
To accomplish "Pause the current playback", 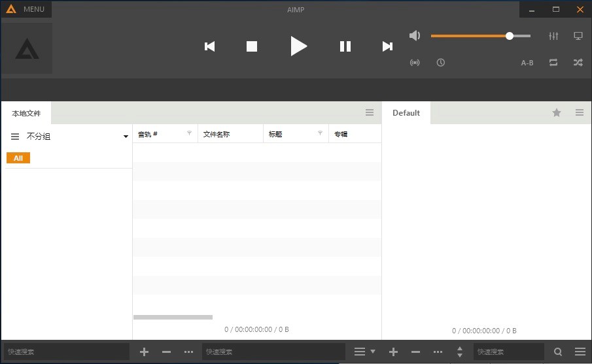I will (x=345, y=46).
